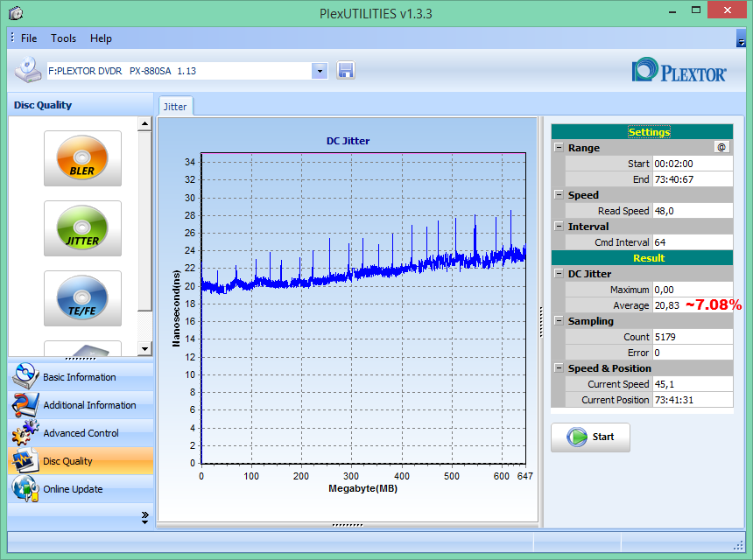Open the BLER disc test
The width and height of the screenshot is (753, 560).
coord(82,157)
